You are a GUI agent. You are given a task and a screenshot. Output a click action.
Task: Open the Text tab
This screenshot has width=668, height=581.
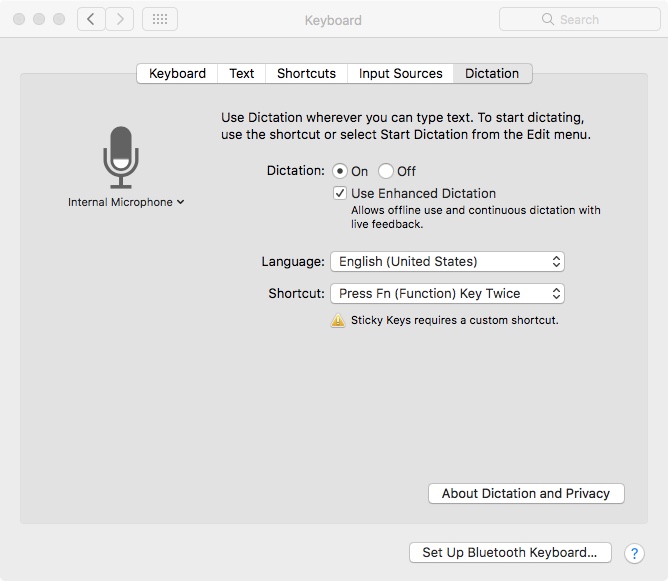click(241, 73)
